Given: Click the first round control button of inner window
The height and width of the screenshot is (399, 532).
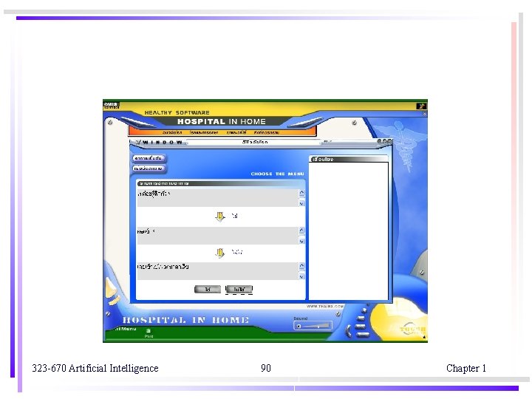Looking at the screenshot, I should tap(379, 141).
